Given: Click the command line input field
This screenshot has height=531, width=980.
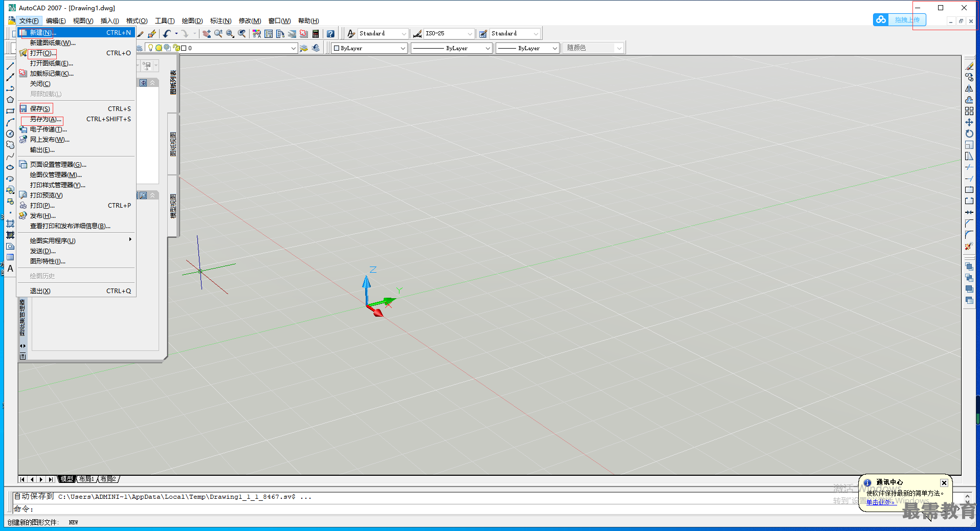Looking at the screenshot, I should 486,508.
